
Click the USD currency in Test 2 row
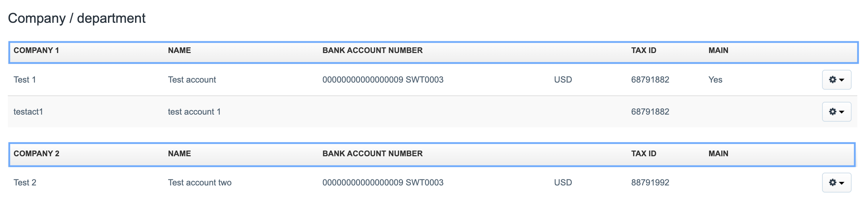[563, 183]
